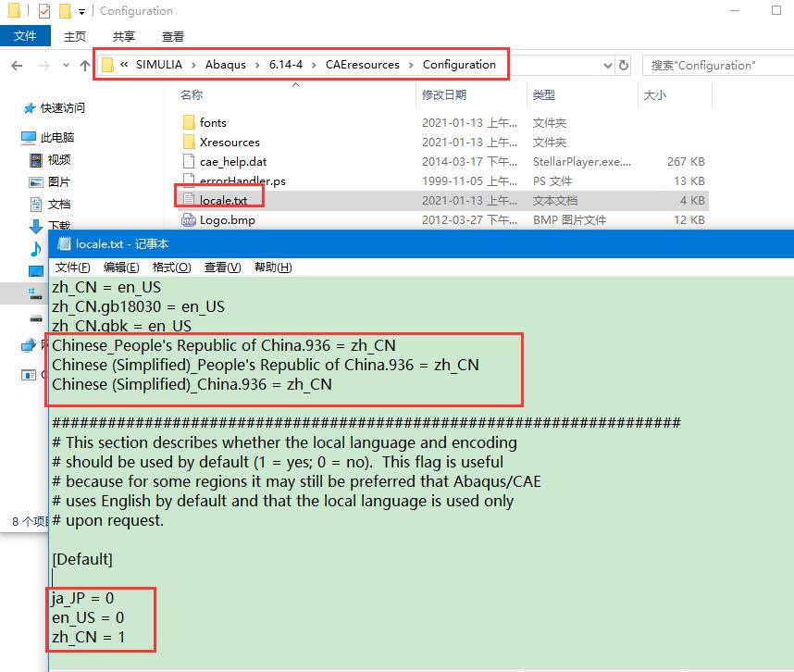794x672 pixels.
Task: Sort files by 修改日期 column header
Action: tap(446, 95)
